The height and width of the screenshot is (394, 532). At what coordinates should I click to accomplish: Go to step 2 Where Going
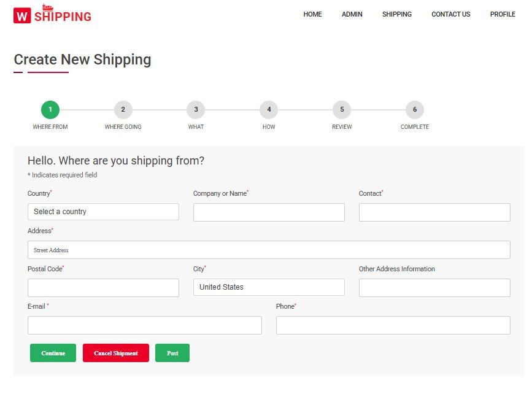[123, 110]
